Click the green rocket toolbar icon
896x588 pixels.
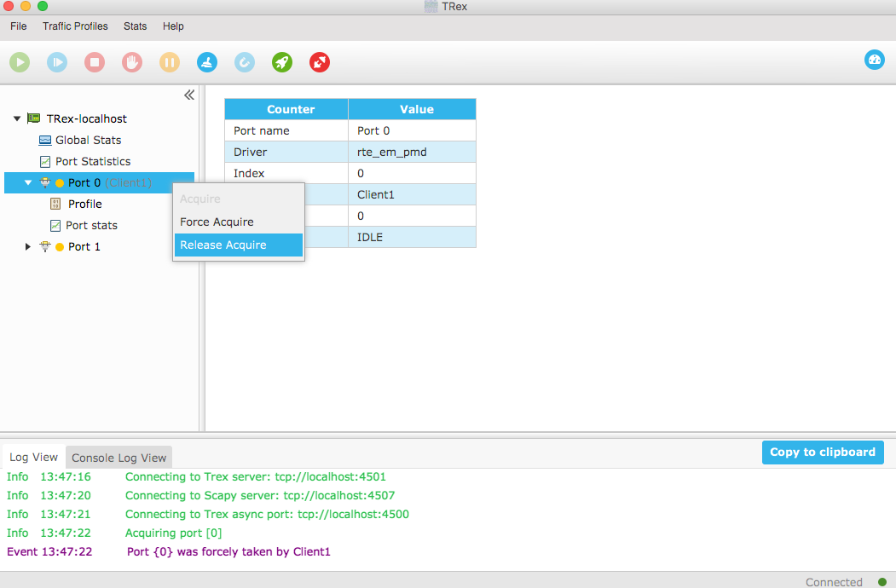point(282,62)
